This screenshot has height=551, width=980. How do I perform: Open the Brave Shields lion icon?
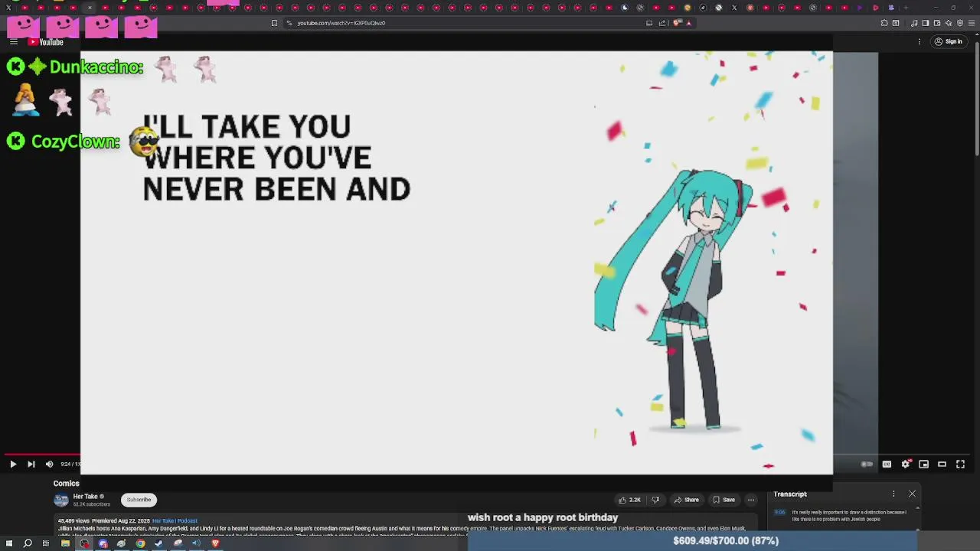[x=677, y=23]
